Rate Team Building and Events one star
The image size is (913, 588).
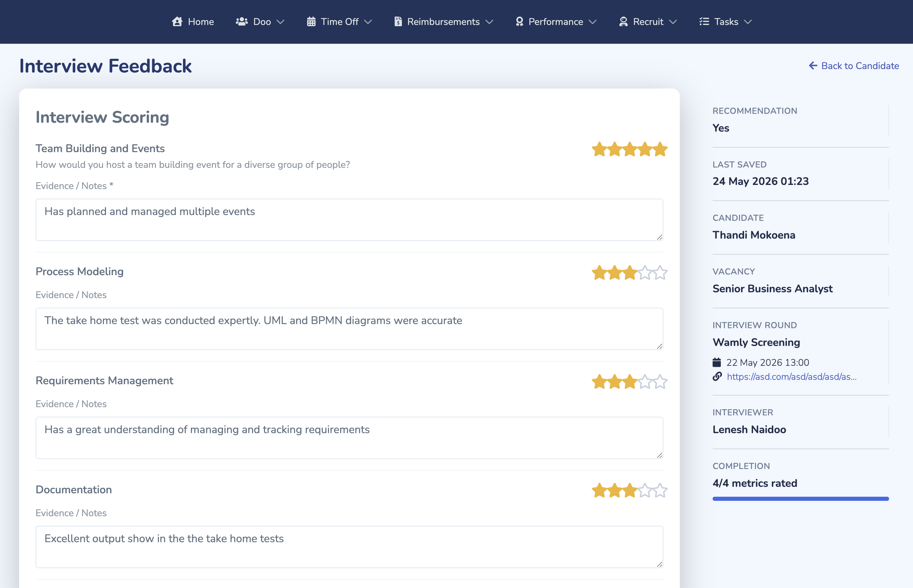coord(599,149)
